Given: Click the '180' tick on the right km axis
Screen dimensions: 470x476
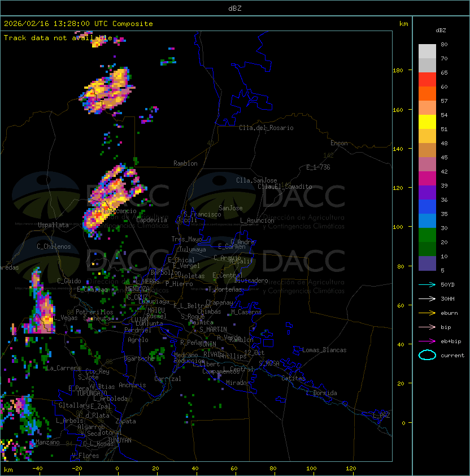Looking at the screenshot, I should point(398,70).
